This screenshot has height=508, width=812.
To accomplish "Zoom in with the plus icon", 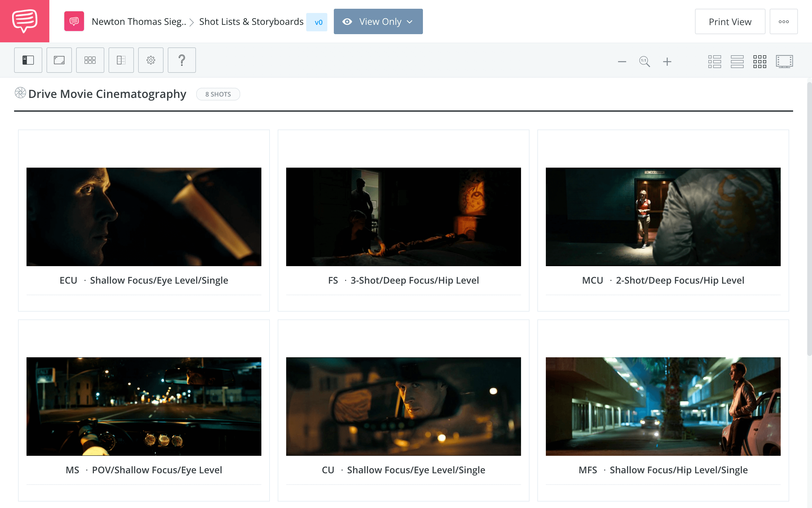I will pyautogui.click(x=667, y=62).
